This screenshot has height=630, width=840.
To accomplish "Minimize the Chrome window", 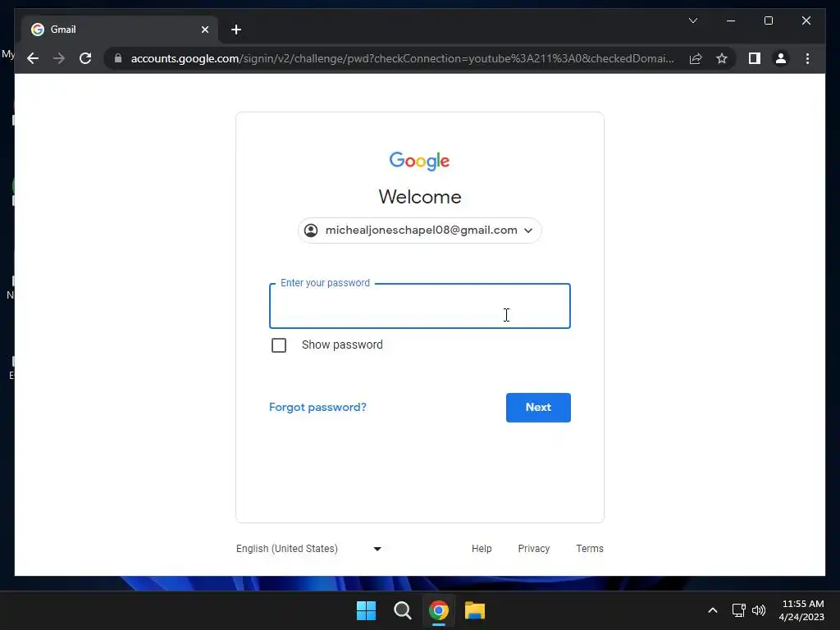I will coord(731,21).
